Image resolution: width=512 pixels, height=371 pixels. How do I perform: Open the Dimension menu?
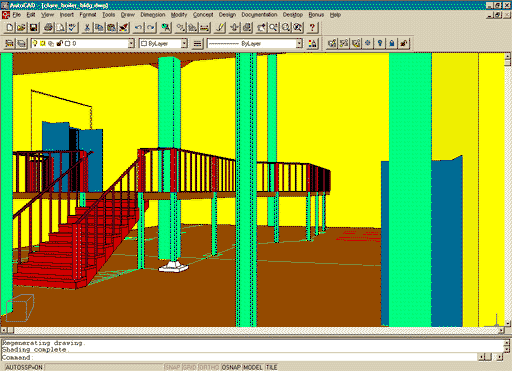point(153,15)
